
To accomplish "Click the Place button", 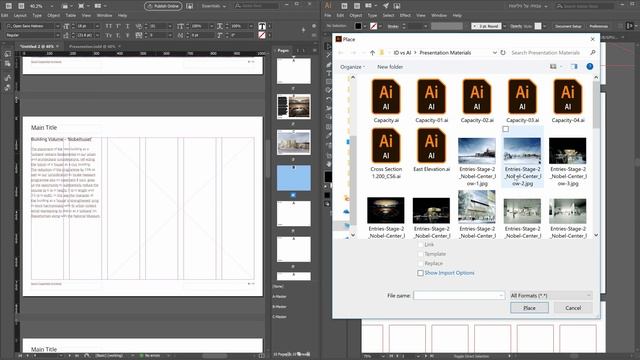I will point(529,308).
